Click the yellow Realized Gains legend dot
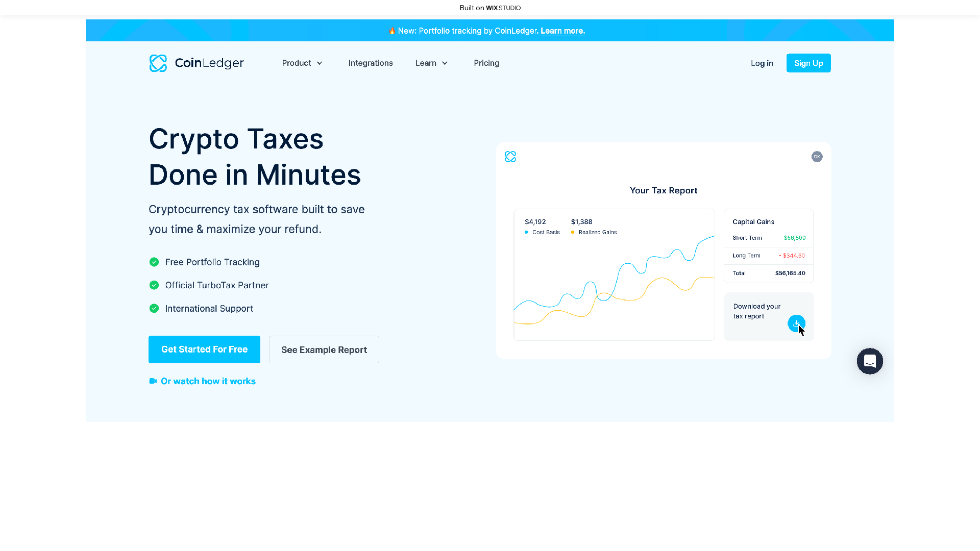980x551 pixels. coord(573,232)
